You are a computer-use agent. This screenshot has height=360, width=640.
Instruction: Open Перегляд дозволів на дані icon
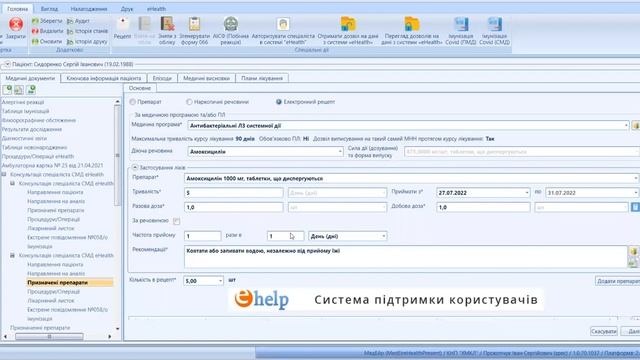[x=412, y=24]
